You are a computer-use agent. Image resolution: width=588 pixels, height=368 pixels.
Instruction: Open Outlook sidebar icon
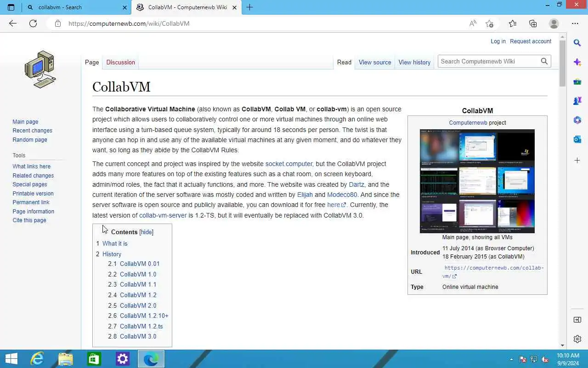[577, 139]
